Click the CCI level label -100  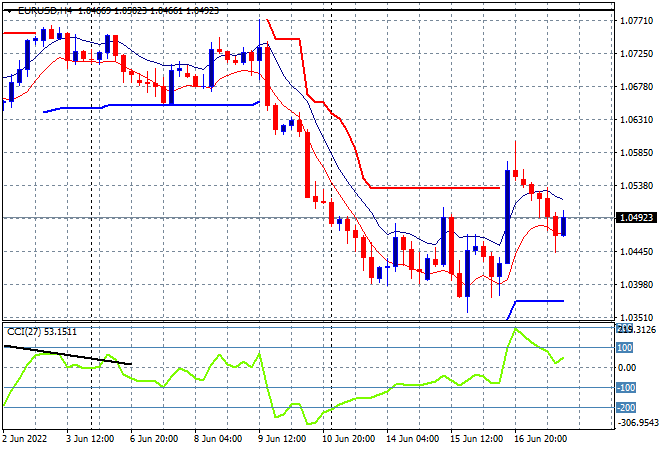click(x=626, y=388)
